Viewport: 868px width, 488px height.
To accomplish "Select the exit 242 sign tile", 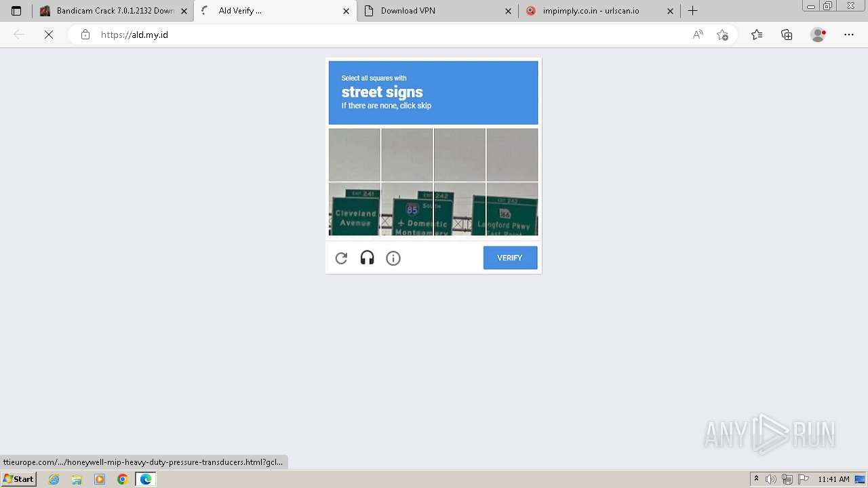I will point(459,209).
